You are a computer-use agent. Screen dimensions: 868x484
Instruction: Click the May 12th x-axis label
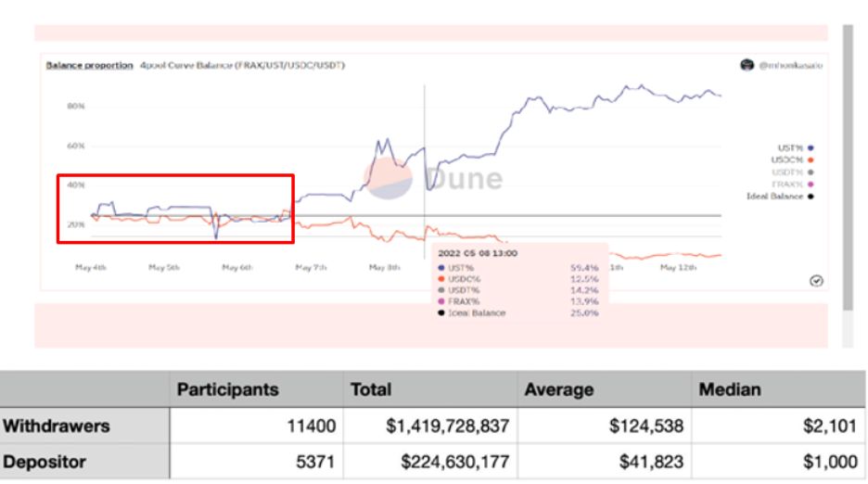[x=679, y=267]
